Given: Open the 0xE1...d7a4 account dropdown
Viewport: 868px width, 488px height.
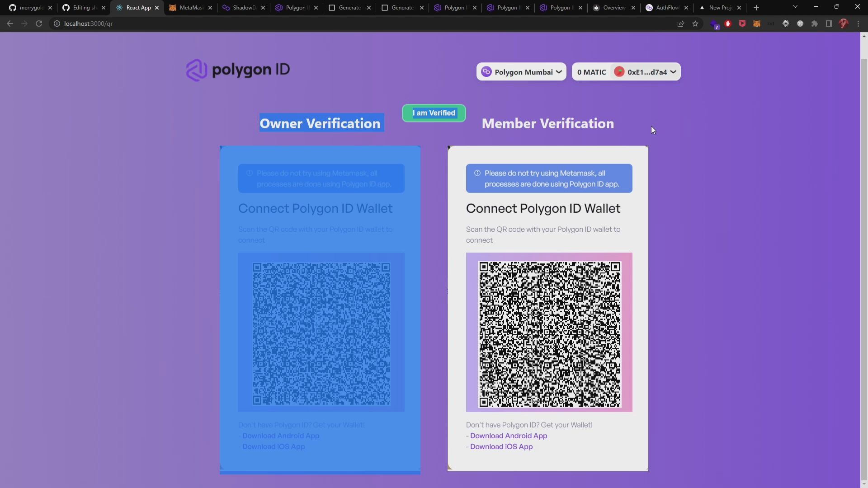Looking at the screenshot, I should click(646, 72).
